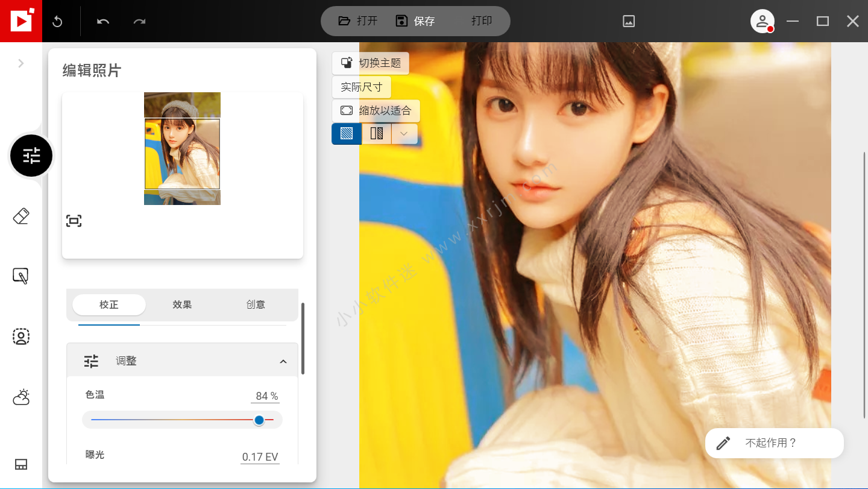Click the 切换主题 button
868x489 pixels.
(371, 63)
